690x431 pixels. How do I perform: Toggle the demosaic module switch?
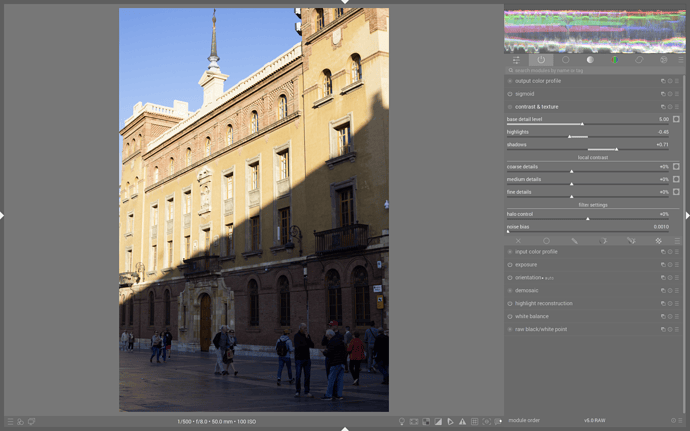[x=510, y=291]
